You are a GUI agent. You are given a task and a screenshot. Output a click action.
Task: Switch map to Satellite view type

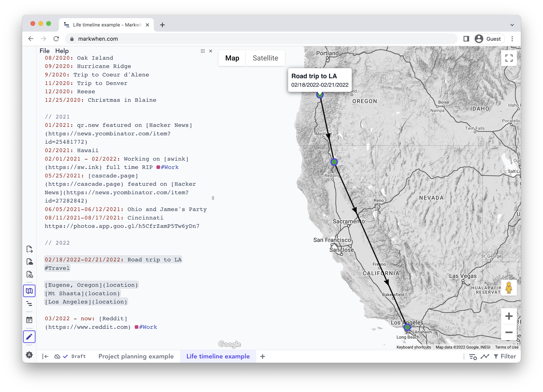click(265, 58)
